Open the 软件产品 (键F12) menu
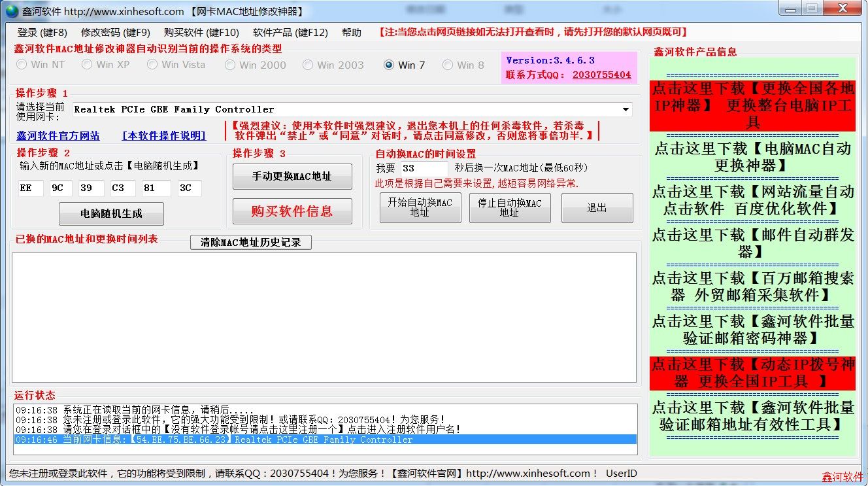Image resolution: width=868 pixels, height=486 pixels. coord(290,32)
